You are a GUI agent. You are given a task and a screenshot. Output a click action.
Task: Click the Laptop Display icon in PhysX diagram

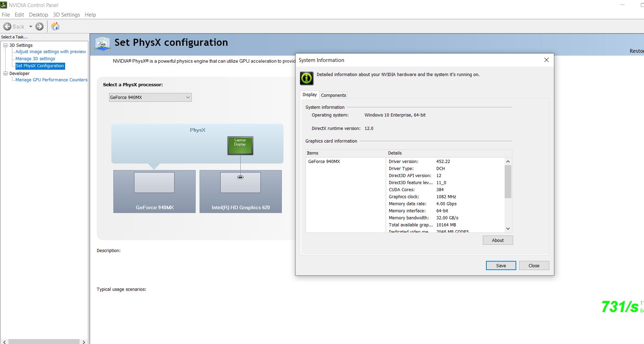coord(240,145)
